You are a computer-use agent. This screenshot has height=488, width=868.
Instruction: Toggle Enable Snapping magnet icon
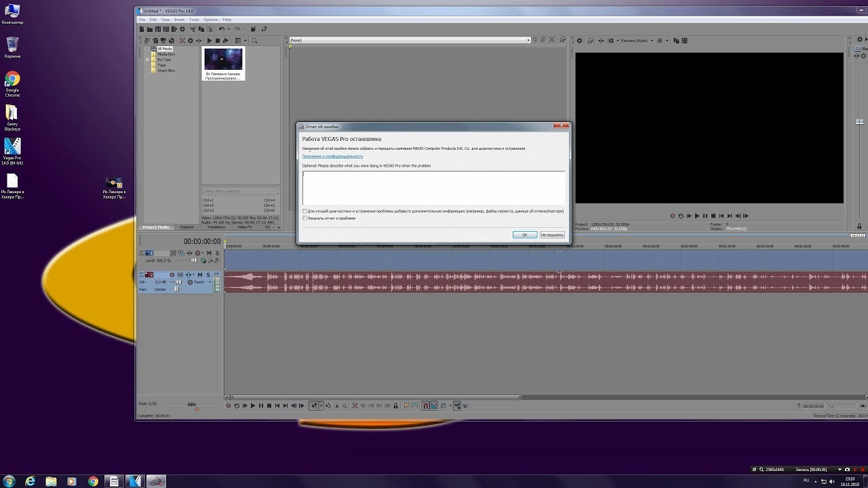(x=426, y=406)
